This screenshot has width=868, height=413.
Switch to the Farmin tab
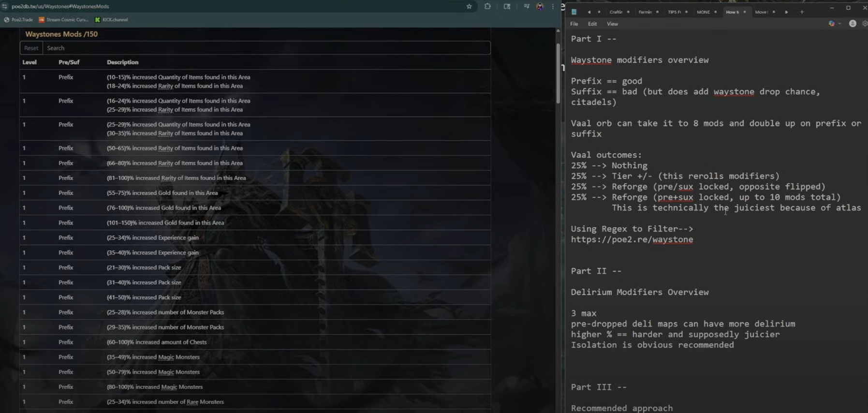click(645, 12)
